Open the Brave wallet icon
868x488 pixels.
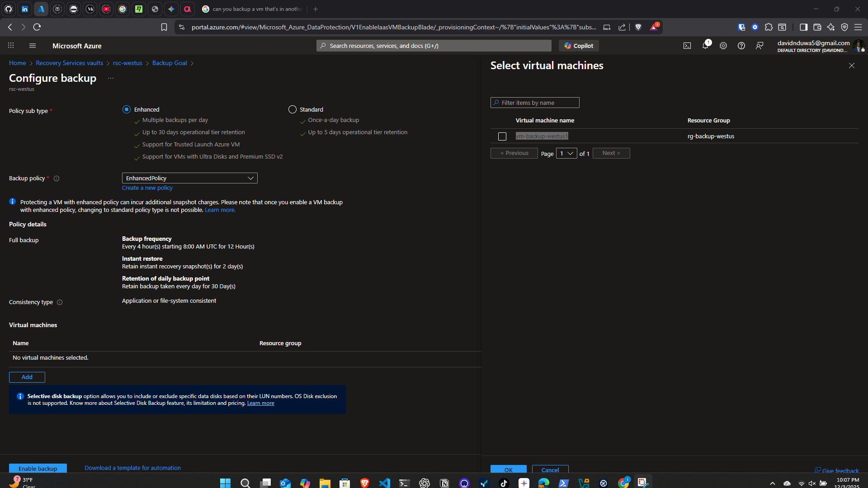click(x=817, y=27)
